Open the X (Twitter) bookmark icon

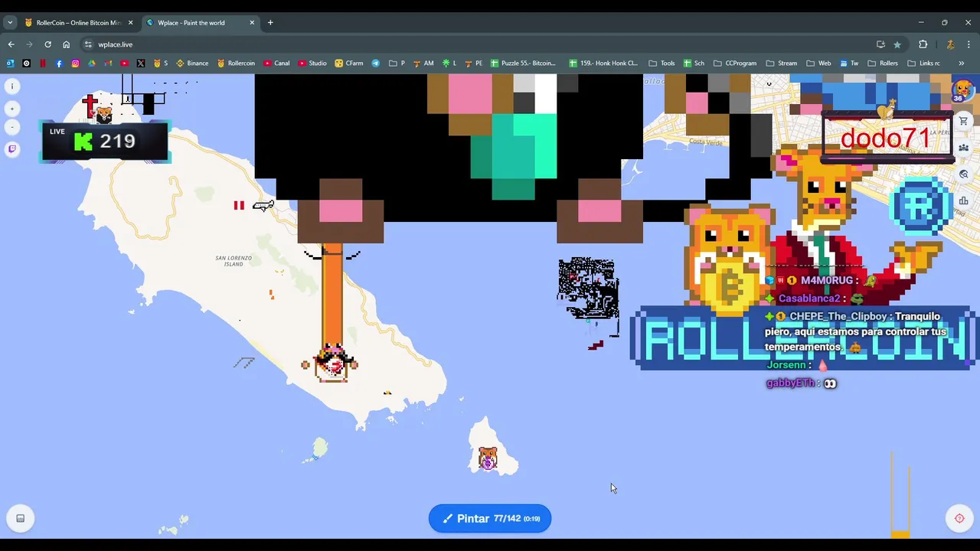[140, 64]
